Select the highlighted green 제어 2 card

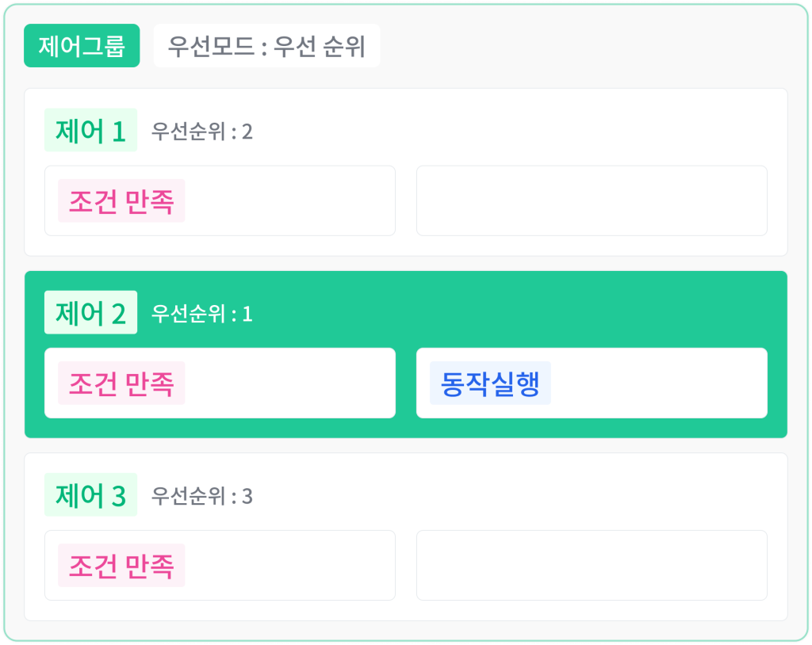tap(406, 355)
